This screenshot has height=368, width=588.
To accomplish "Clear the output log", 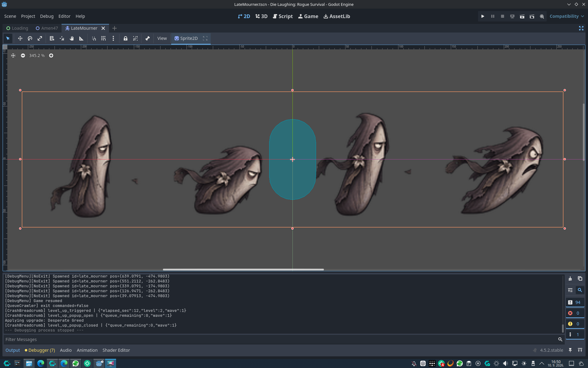I will (570, 278).
